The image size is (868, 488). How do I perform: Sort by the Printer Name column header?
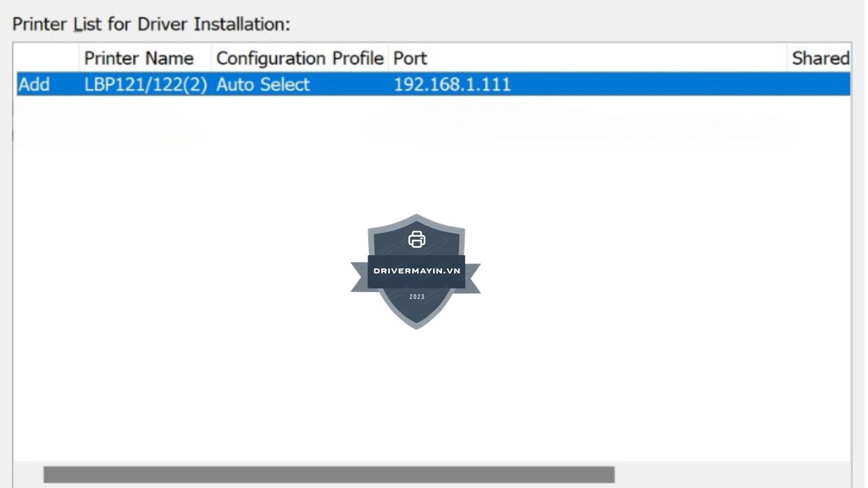tap(138, 58)
